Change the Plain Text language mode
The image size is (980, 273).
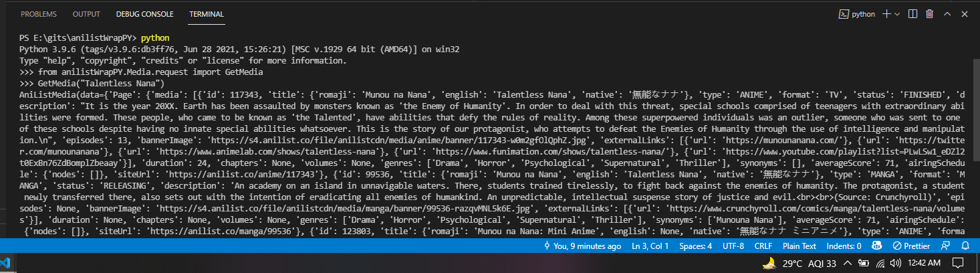801,246
